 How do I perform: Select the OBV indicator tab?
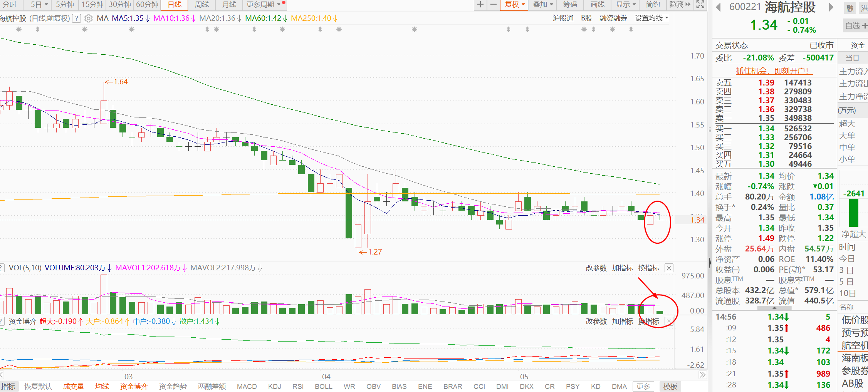373,387
